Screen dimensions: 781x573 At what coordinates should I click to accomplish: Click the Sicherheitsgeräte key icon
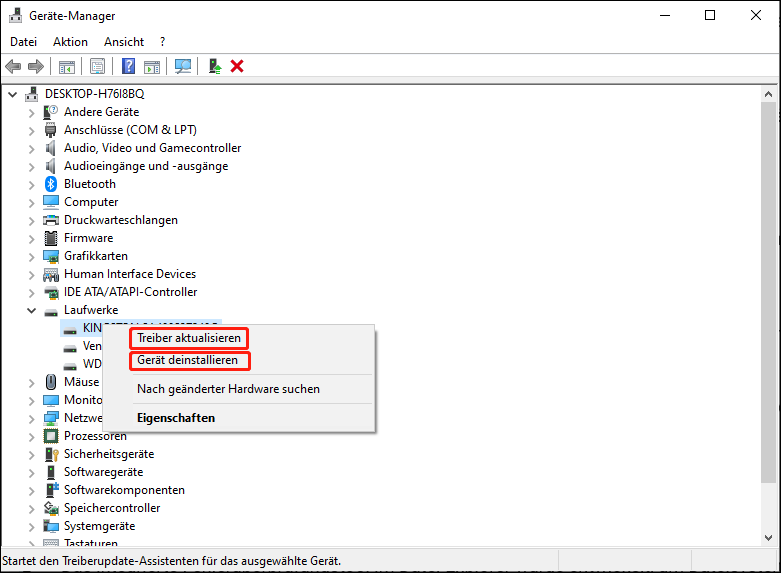(52, 454)
